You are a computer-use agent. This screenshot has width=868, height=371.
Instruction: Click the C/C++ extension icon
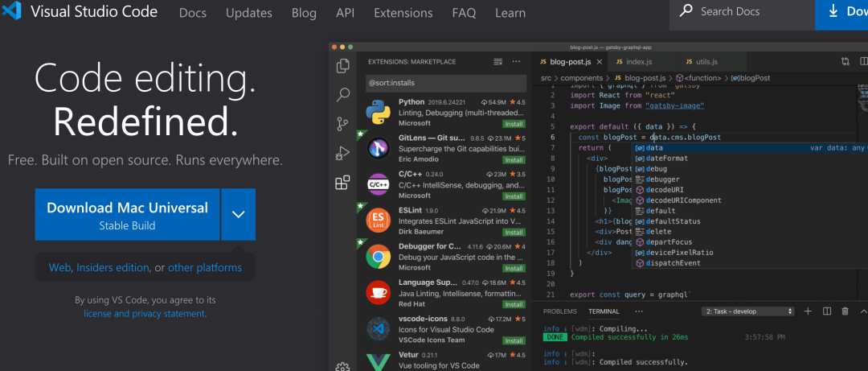(378, 184)
